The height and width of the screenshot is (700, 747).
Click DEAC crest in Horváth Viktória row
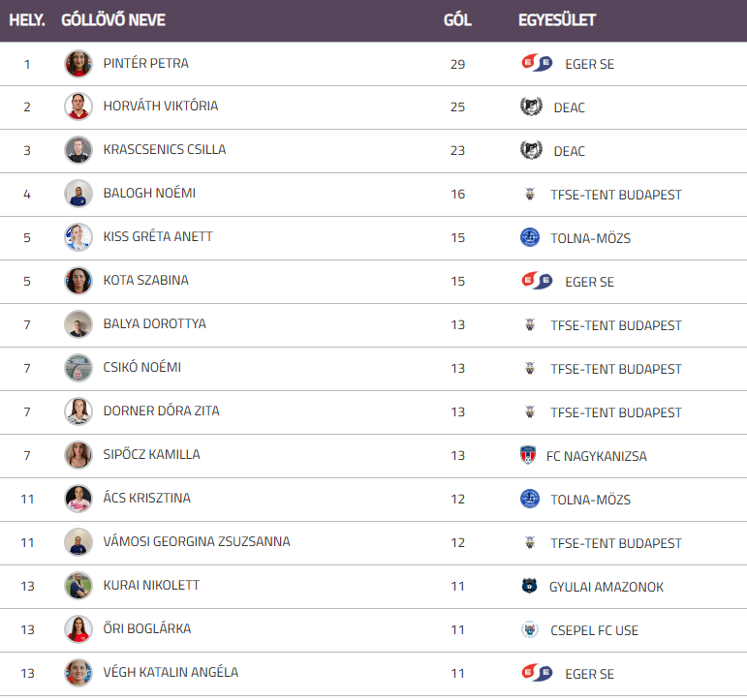pyautogui.click(x=530, y=107)
